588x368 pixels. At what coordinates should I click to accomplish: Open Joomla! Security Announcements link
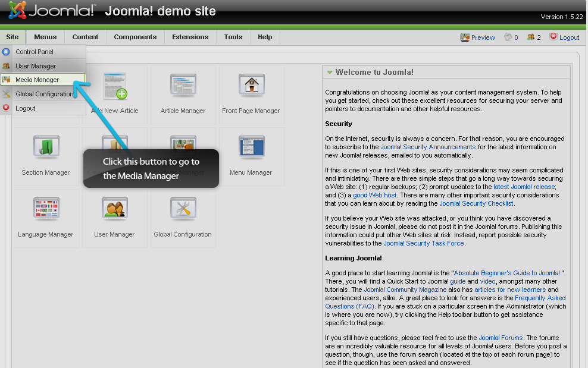pos(428,147)
